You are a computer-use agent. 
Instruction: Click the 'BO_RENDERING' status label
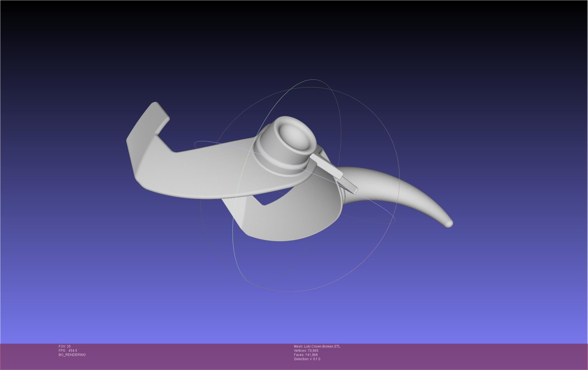[x=72, y=355]
